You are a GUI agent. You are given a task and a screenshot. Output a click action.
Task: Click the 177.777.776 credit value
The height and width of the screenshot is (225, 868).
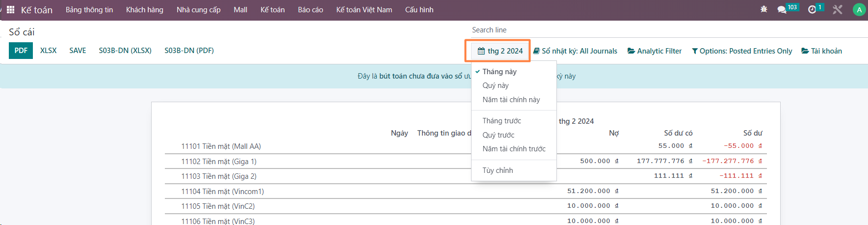[x=664, y=161]
